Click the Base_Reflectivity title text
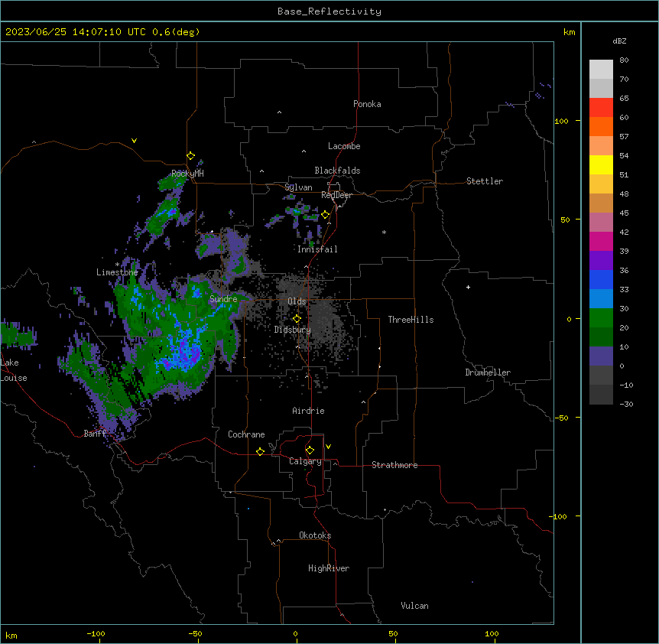 tap(329, 11)
